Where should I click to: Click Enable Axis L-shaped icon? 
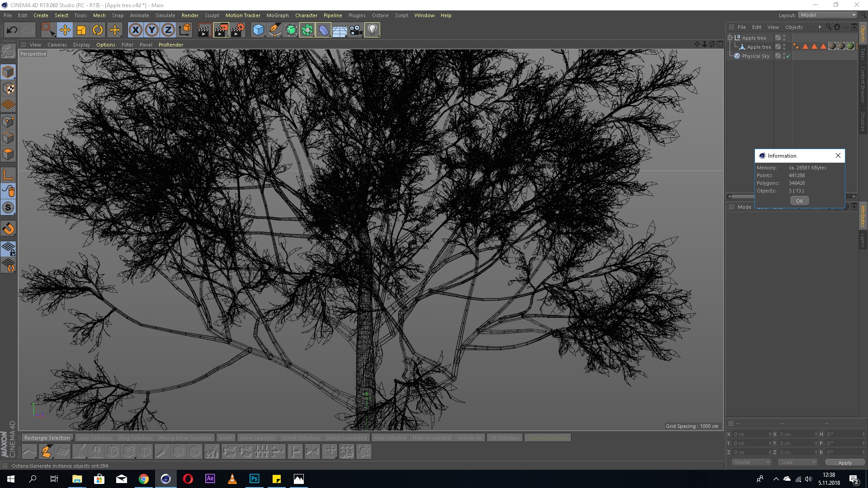[8, 175]
